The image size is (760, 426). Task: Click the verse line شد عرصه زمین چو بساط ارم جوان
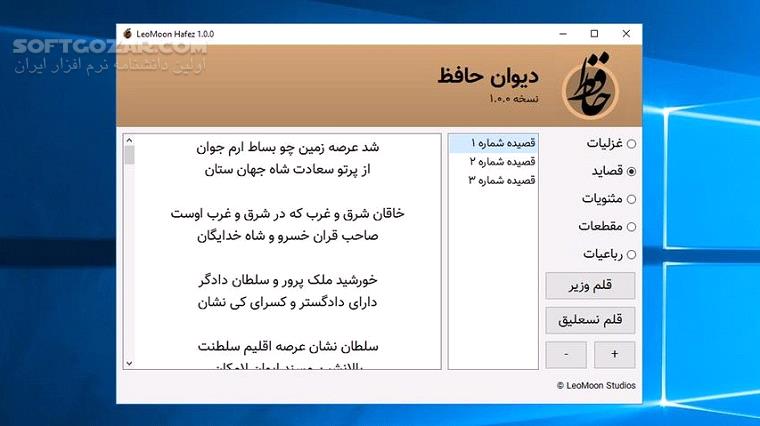click(x=287, y=147)
